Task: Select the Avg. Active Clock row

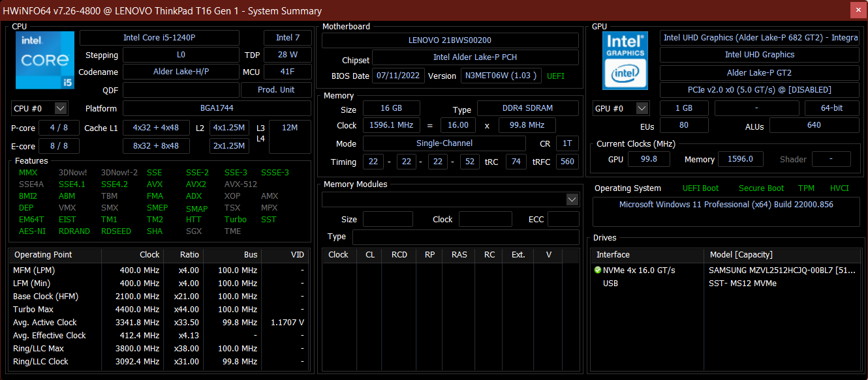Action: coord(159,323)
